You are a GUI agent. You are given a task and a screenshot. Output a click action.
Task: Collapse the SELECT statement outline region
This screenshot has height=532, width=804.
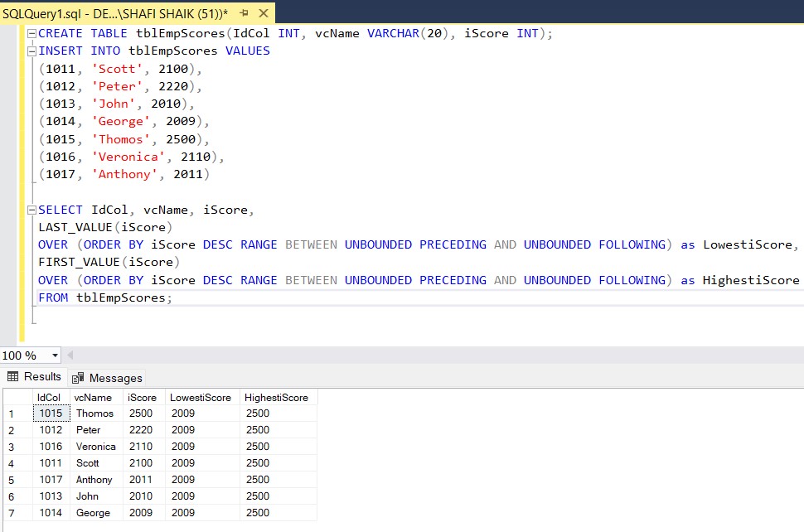pos(30,210)
